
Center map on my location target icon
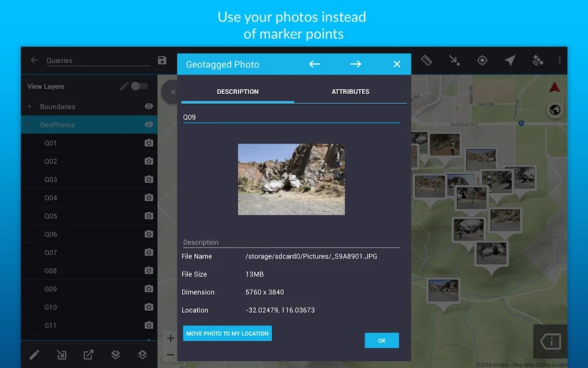(x=482, y=60)
